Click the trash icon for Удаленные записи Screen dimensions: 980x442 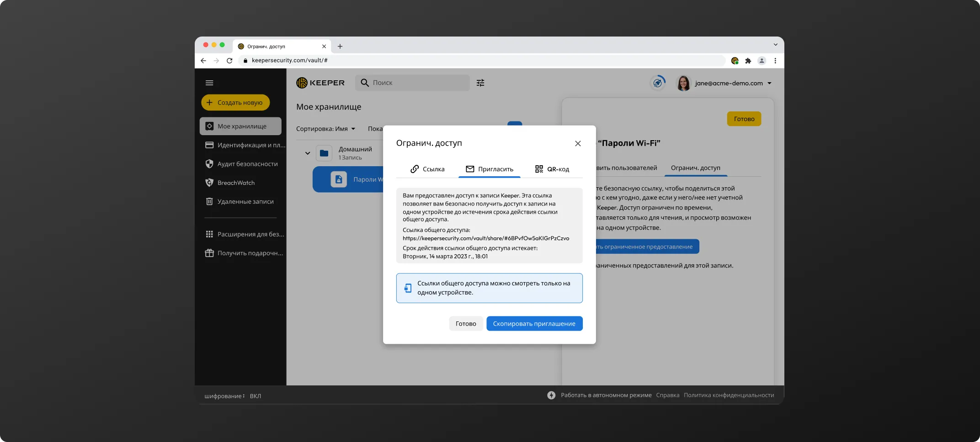pyautogui.click(x=209, y=201)
